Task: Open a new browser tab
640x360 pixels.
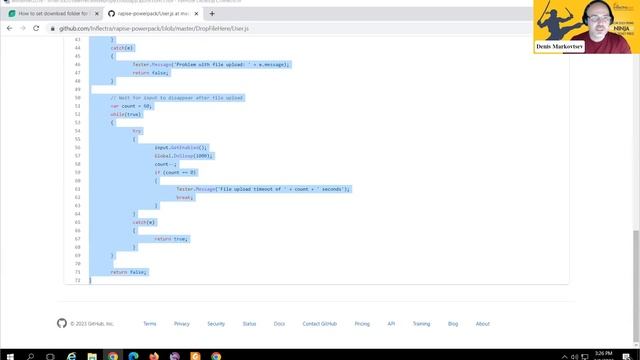Action: click(x=212, y=13)
